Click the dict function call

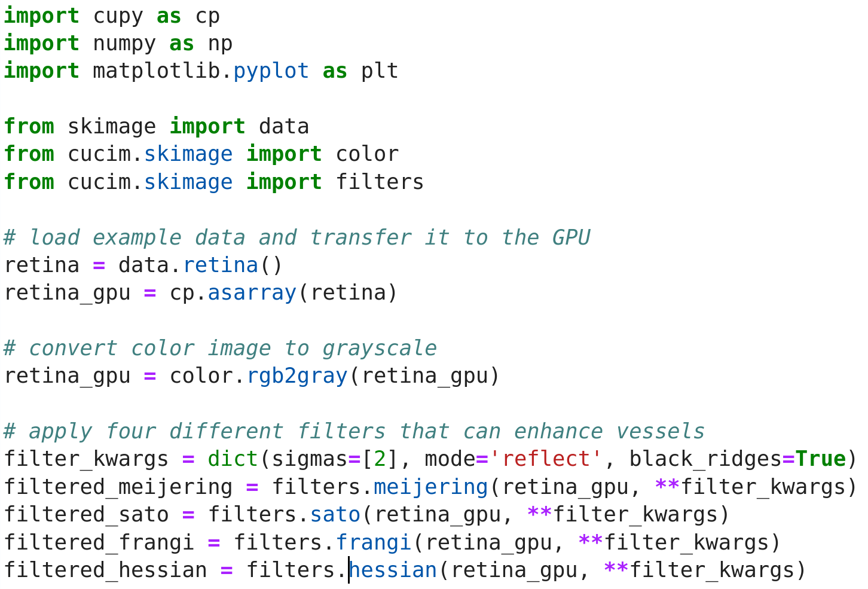tap(233, 458)
